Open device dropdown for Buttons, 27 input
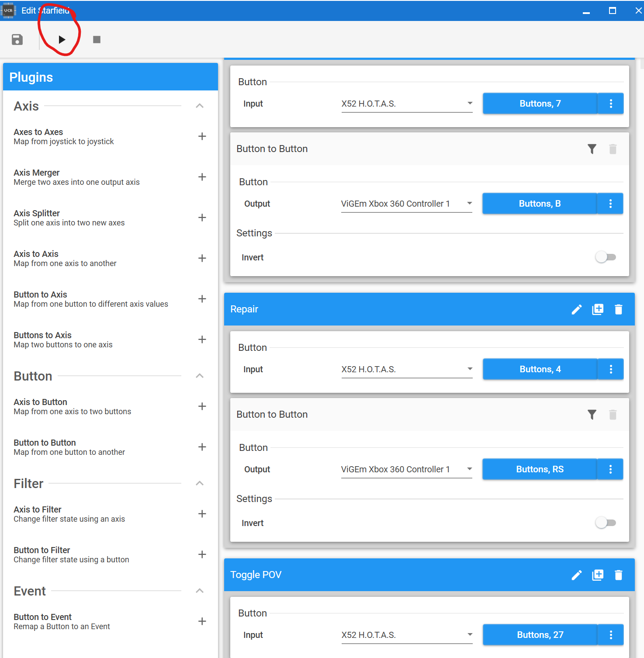 [407, 635]
